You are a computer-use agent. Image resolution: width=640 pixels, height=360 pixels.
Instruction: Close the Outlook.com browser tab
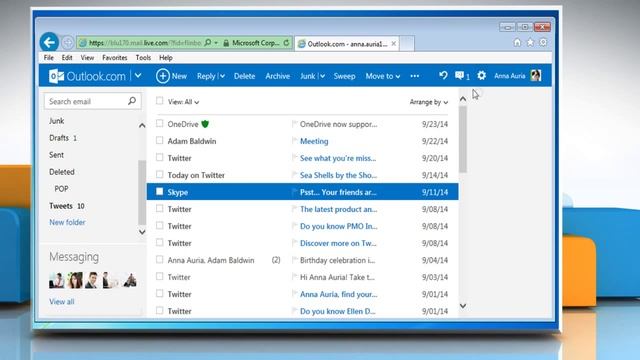[393, 43]
